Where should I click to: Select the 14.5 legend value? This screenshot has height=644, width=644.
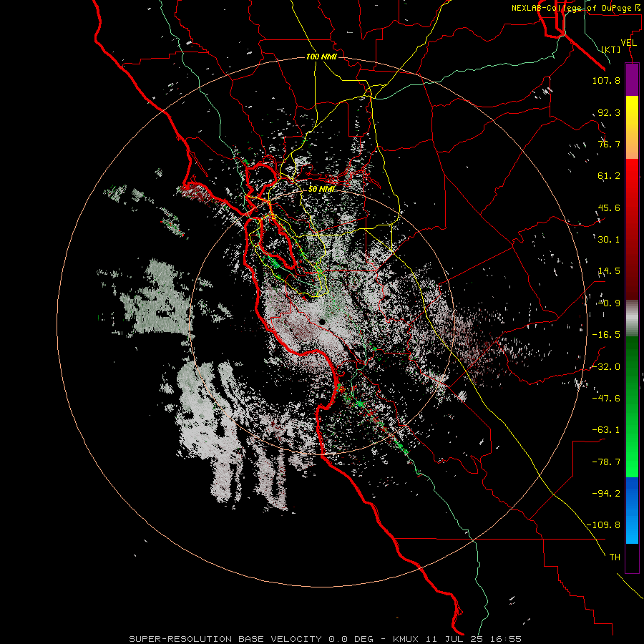click(609, 271)
